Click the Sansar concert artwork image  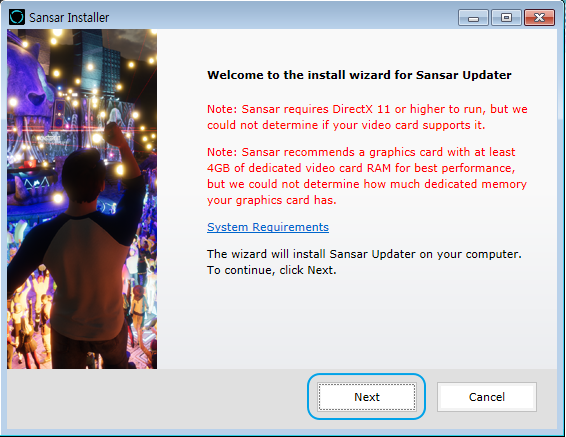(x=82, y=199)
